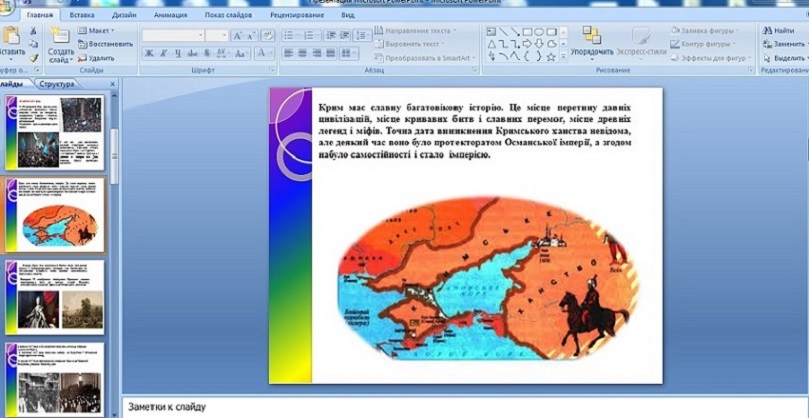Open the Макет layout dropdown

click(96, 30)
